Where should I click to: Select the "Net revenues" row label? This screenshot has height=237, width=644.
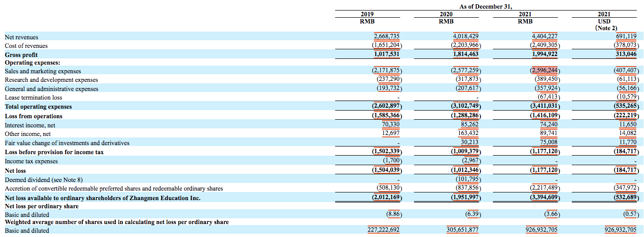22,37
